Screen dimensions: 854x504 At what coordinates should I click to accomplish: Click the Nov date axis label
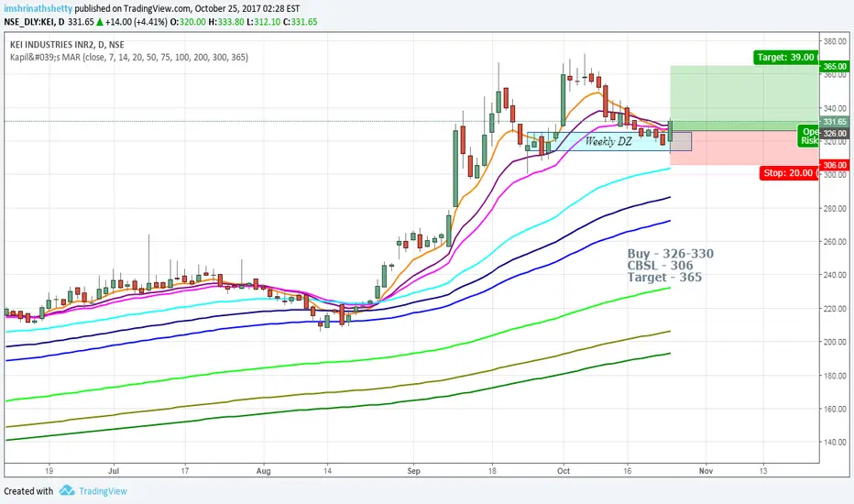point(706,471)
